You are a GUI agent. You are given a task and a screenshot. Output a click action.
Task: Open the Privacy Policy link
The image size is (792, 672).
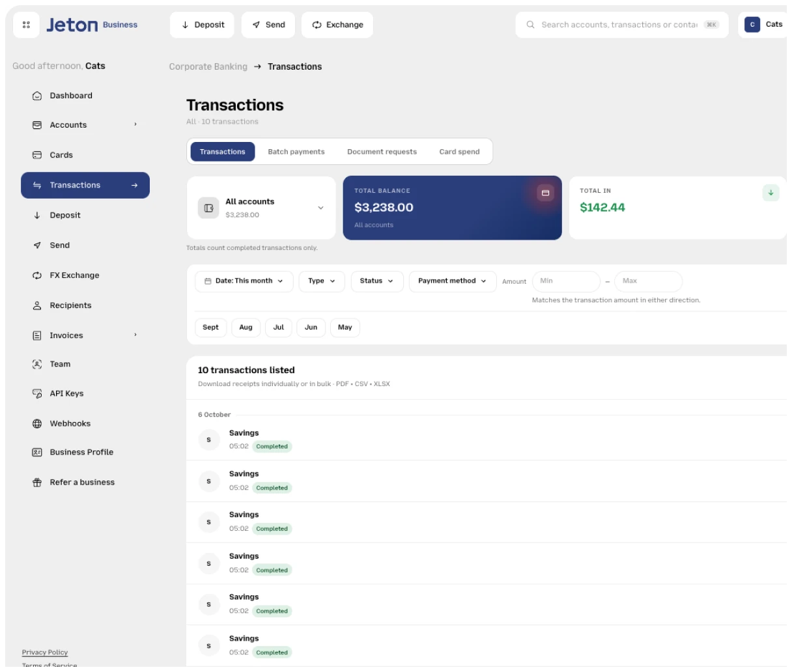tap(45, 652)
